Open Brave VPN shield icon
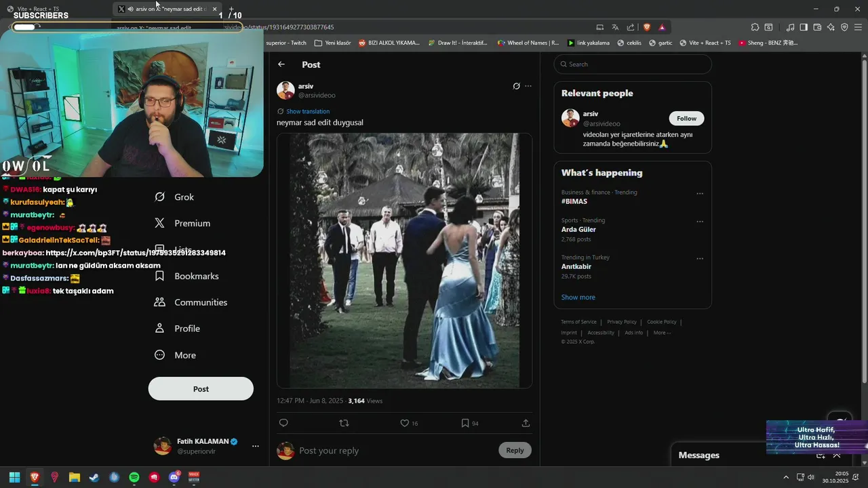Image resolution: width=868 pixels, height=488 pixels. coord(844,27)
